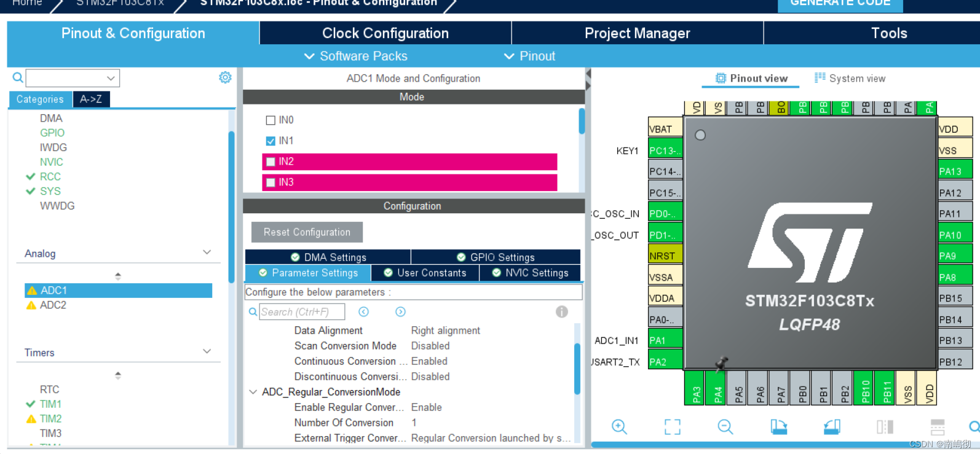Uncheck the IN1 channel checkbox

point(271,141)
